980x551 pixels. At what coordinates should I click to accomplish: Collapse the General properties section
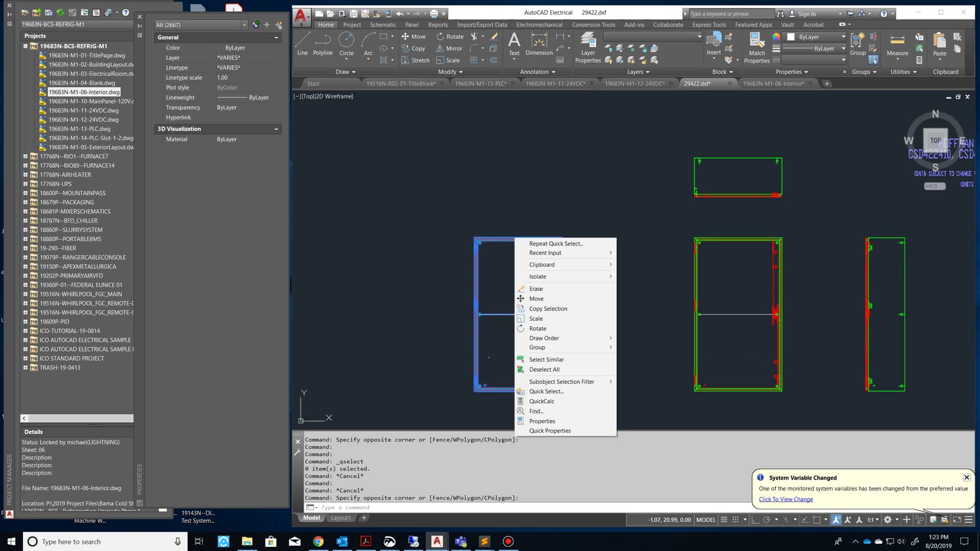coord(276,37)
